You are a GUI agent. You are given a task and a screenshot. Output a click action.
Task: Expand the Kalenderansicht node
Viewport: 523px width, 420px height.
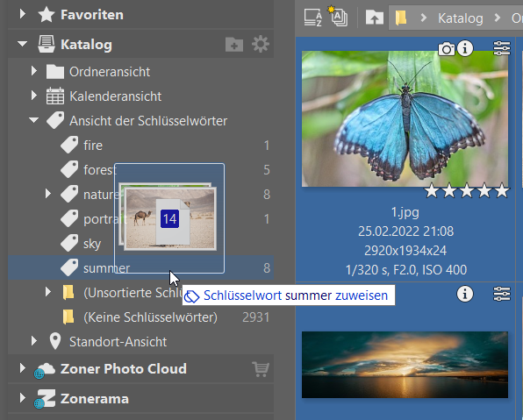tap(34, 96)
